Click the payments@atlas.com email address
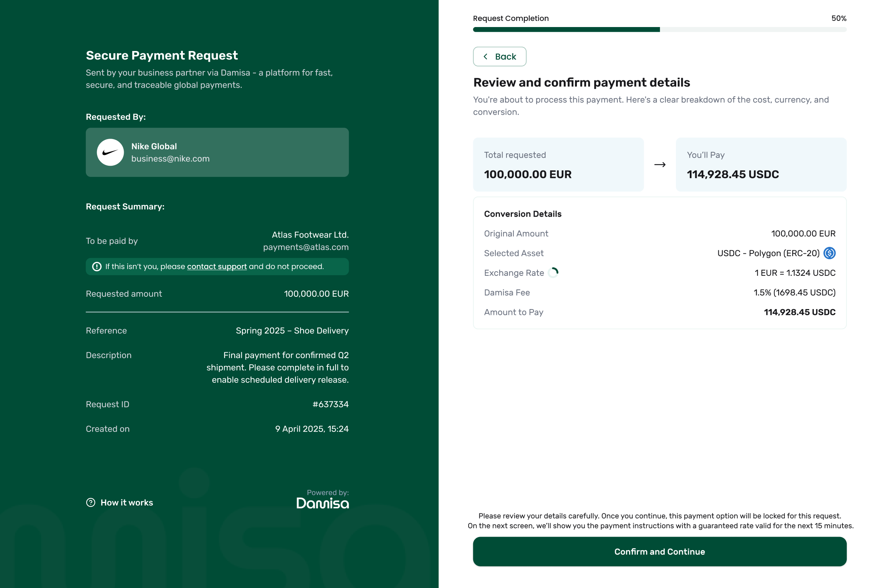Screen dimensions: 880x588 coord(305,247)
